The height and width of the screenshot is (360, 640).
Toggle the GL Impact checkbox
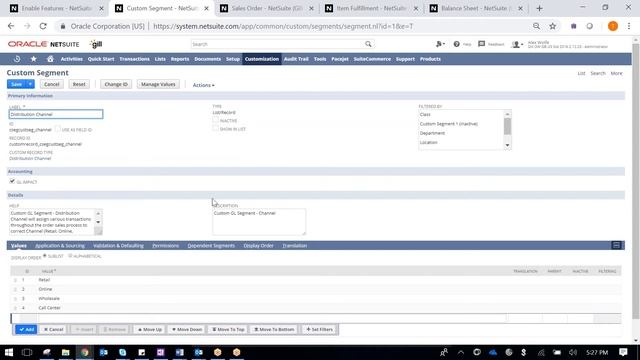click(x=12, y=181)
